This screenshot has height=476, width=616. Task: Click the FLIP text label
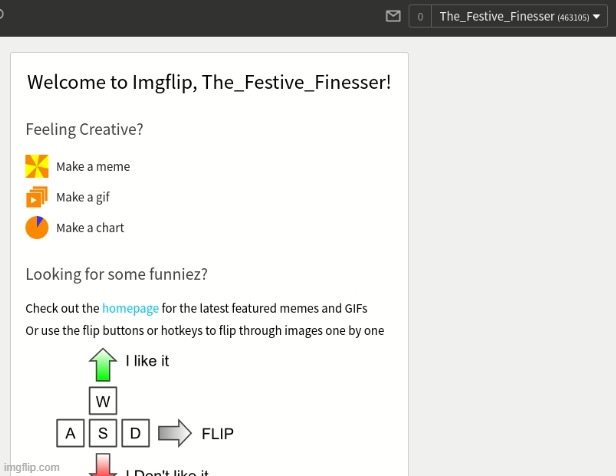218,434
